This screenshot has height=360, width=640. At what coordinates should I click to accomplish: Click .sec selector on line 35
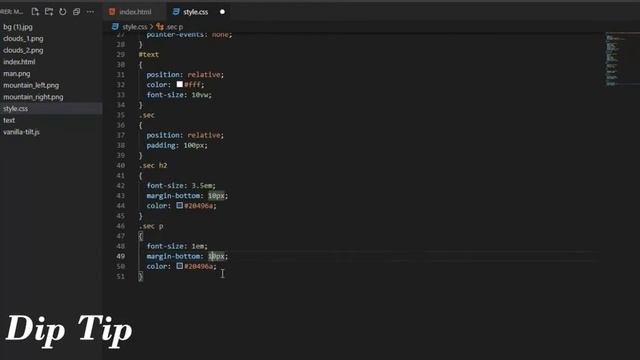tap(147, 115)
